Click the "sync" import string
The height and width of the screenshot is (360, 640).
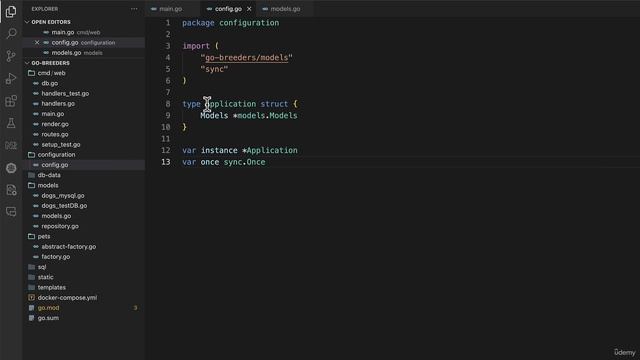point(214,69)
